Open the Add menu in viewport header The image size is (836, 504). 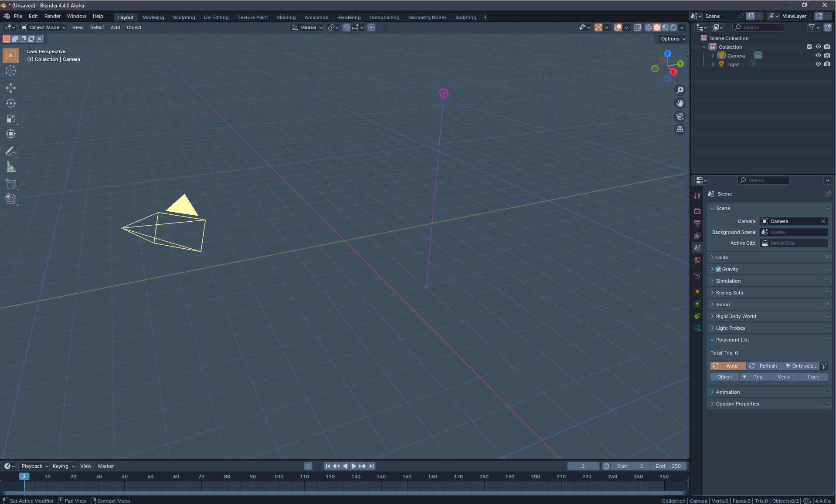click(x=115, y=27)
